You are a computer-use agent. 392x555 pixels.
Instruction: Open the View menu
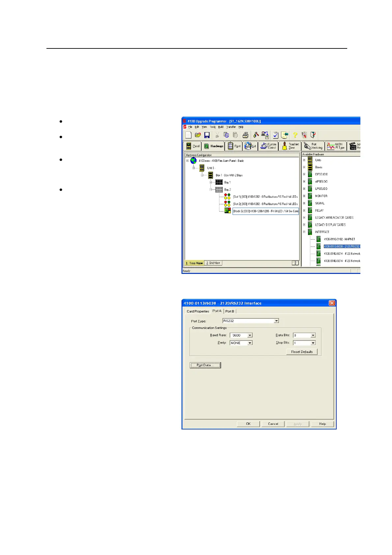[204, 127]
